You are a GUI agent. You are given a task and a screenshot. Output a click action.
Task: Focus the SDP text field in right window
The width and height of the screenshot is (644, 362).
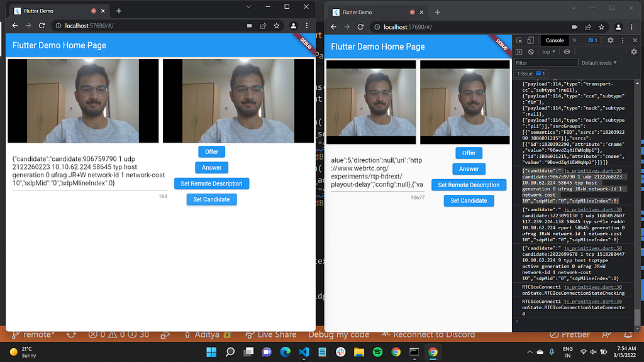[x=378, y=172]
